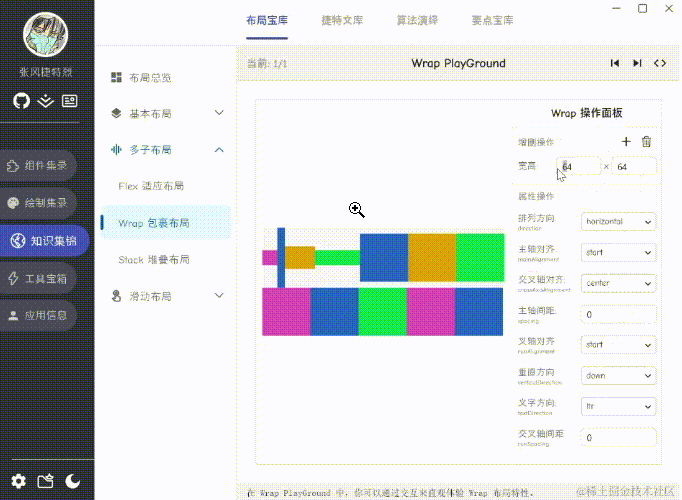Open the verticalDirection dropdown showing down
The height and width of the screenshot is (500, 682).
pos(618,376)
